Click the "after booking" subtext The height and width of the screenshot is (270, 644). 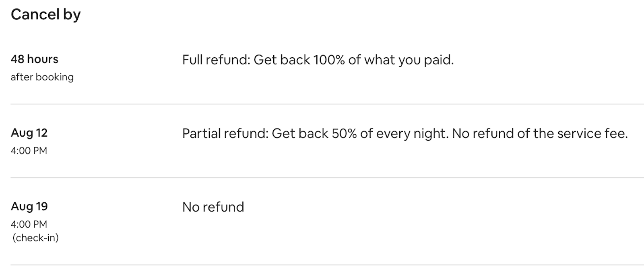tap(42, 77)
